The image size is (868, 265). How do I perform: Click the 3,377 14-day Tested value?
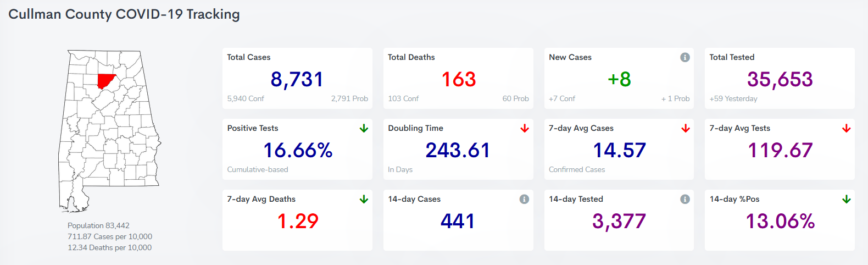[619, 221]
